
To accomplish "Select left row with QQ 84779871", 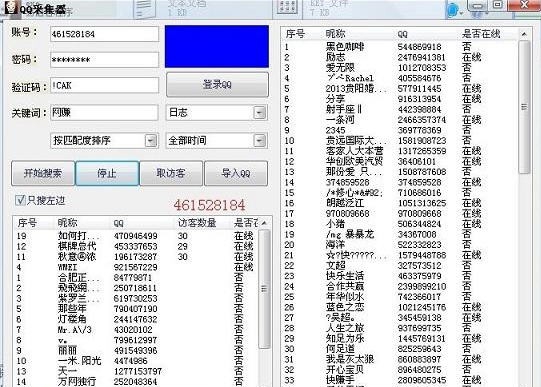I will pyautogui.click(x=136, y=277).
